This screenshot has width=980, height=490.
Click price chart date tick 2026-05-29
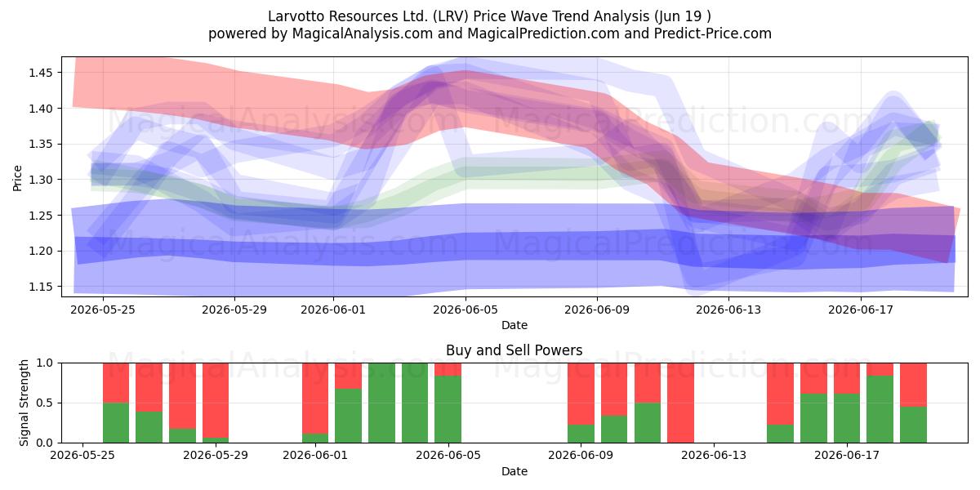click(234, 310)
